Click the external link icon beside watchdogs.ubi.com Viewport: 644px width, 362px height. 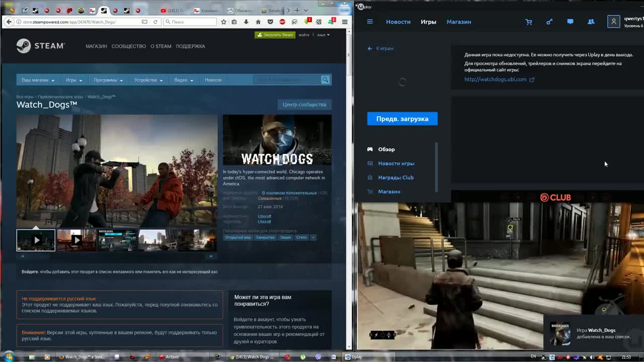click(x=532, y=79)
